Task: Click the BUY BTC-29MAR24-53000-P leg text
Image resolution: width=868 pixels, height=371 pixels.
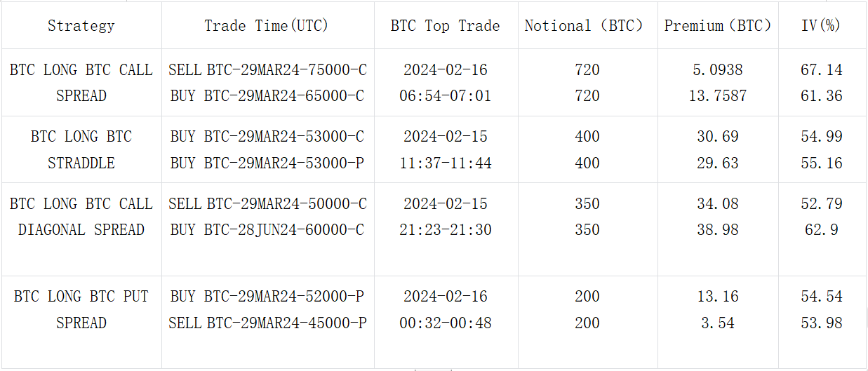Action: [267, 163]
